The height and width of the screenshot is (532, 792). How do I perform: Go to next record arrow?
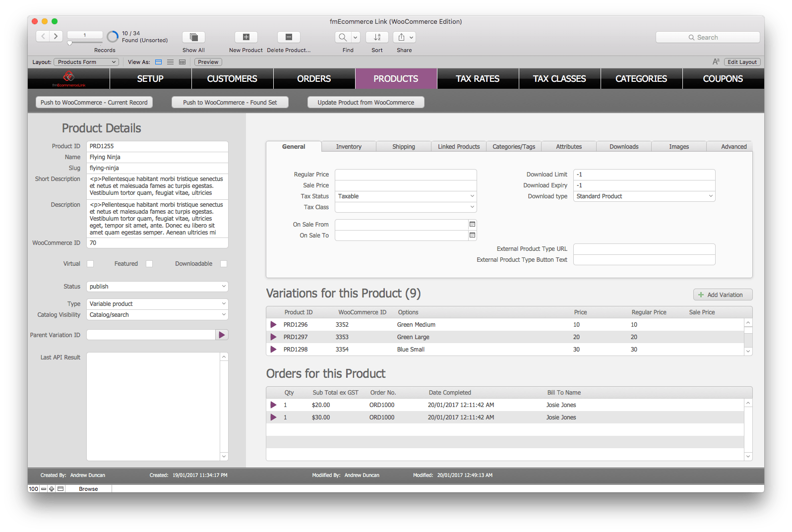tap(56, 36)
